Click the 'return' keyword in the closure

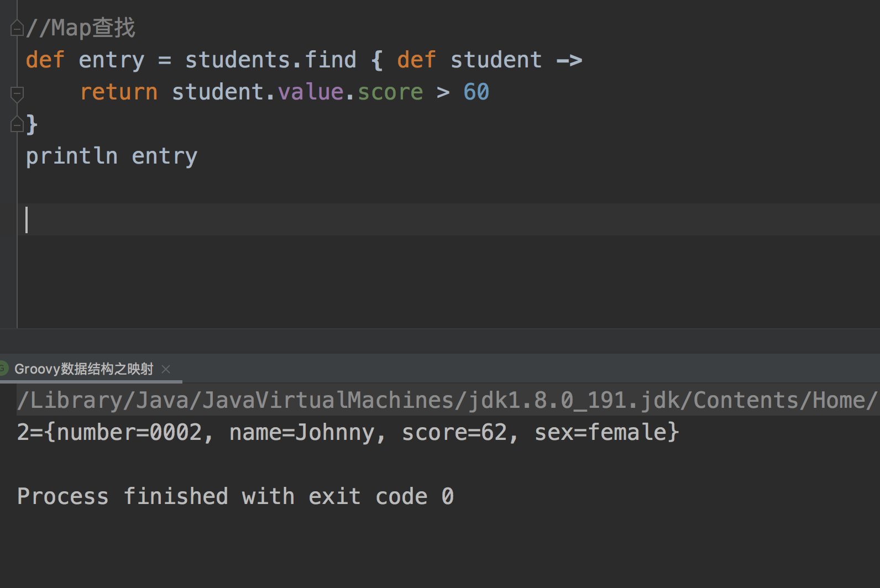[x=119, y=92]
